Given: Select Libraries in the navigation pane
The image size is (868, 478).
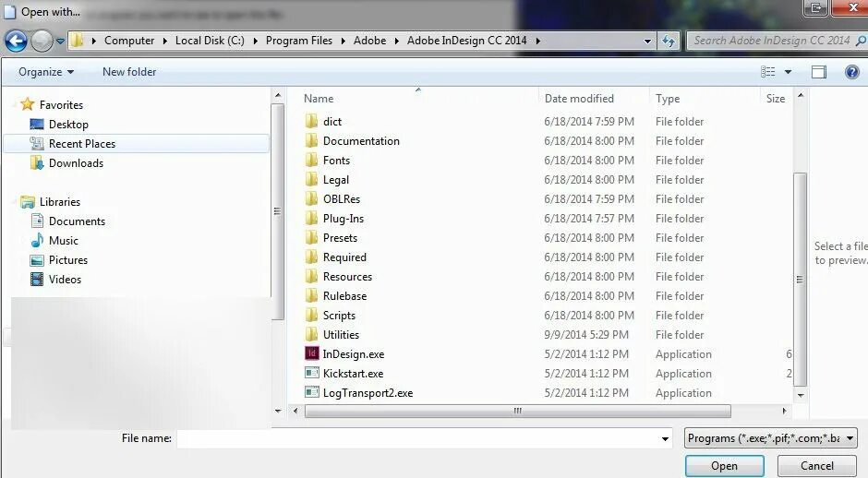Looking at the screenshot, I should pyautogui.click(x=60, y=201).
